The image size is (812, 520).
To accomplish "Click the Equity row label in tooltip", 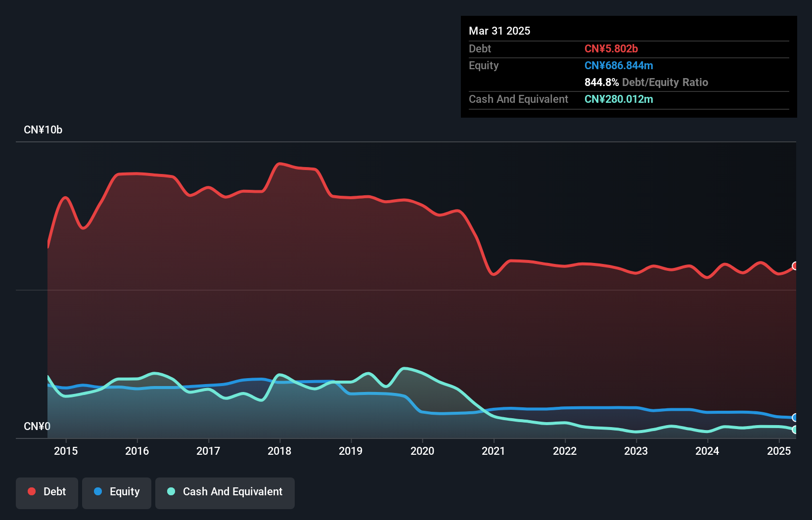I will (x=484, y=65).
